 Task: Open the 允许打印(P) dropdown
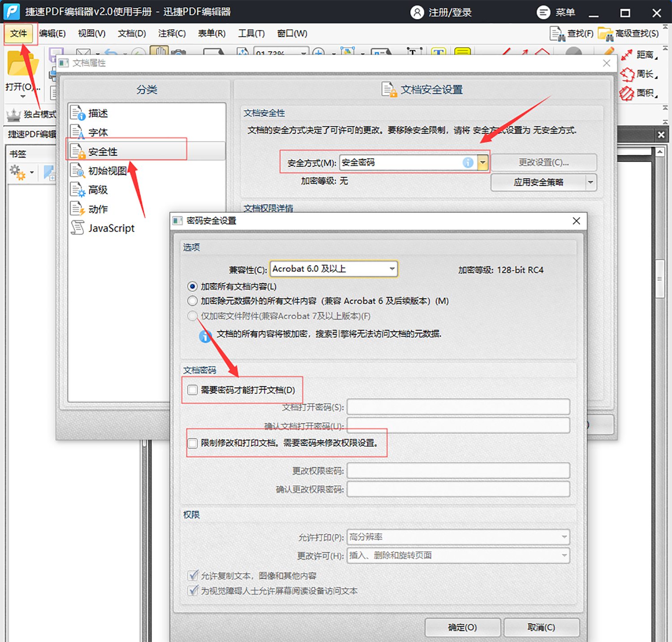tap(458, 537)
